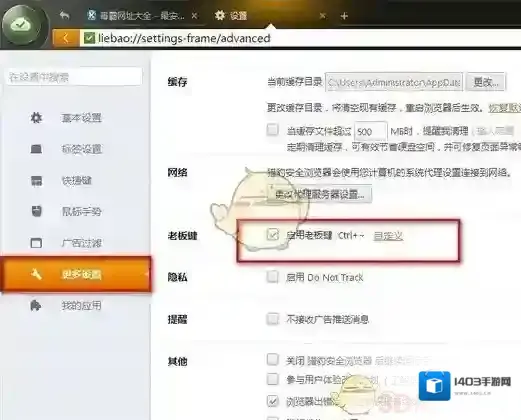Uncheck the 浏览器出错 report checkbox
This screenshot has height=420, width=521.
(x=272, y=400)
